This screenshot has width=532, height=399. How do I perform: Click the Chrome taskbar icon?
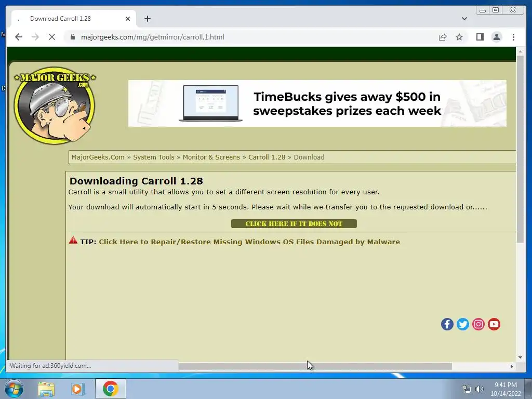[x=111, y=389]
